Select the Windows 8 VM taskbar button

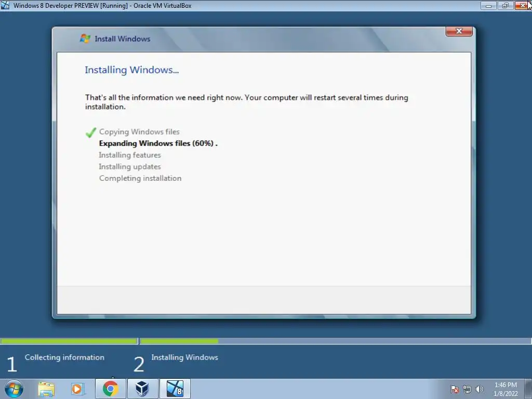click(175, 389)
